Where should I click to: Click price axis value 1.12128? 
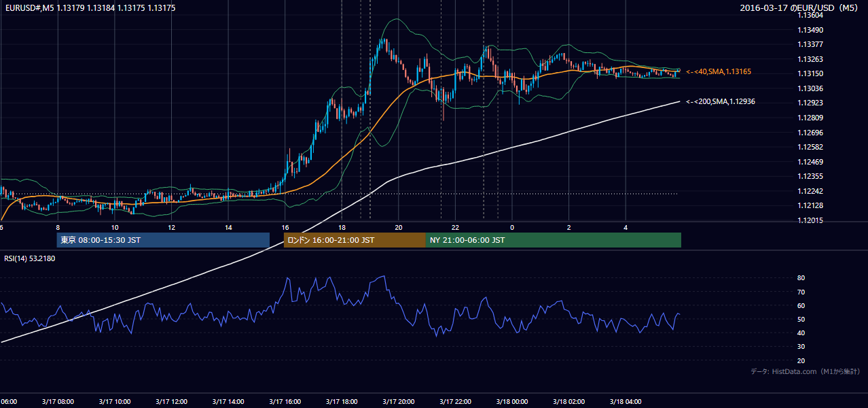coord(810,206)
